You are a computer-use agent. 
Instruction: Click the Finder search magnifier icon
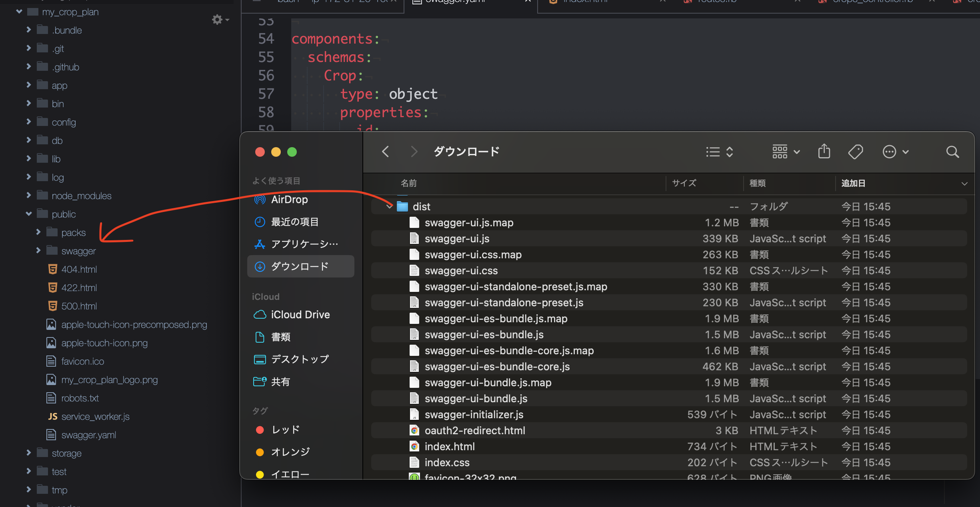952,152
